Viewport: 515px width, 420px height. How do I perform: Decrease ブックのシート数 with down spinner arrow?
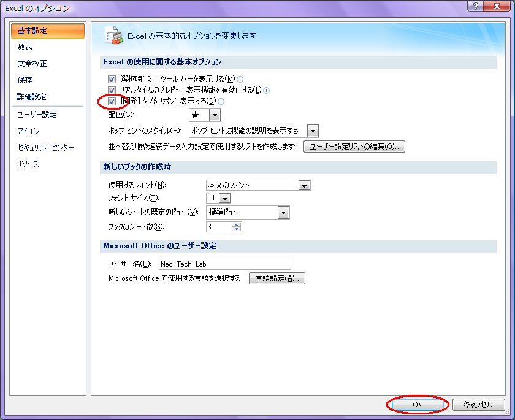pyautogui.click(x=236, y=229)
